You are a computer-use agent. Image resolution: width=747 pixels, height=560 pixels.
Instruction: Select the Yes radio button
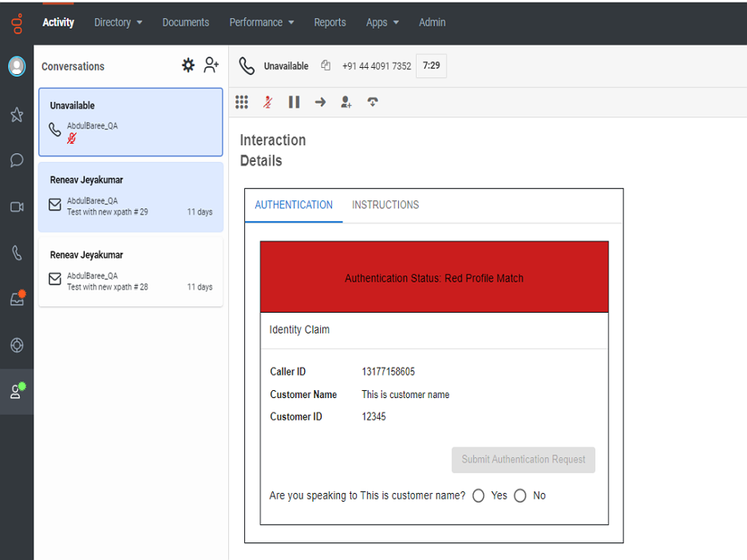tap(478, 495)
